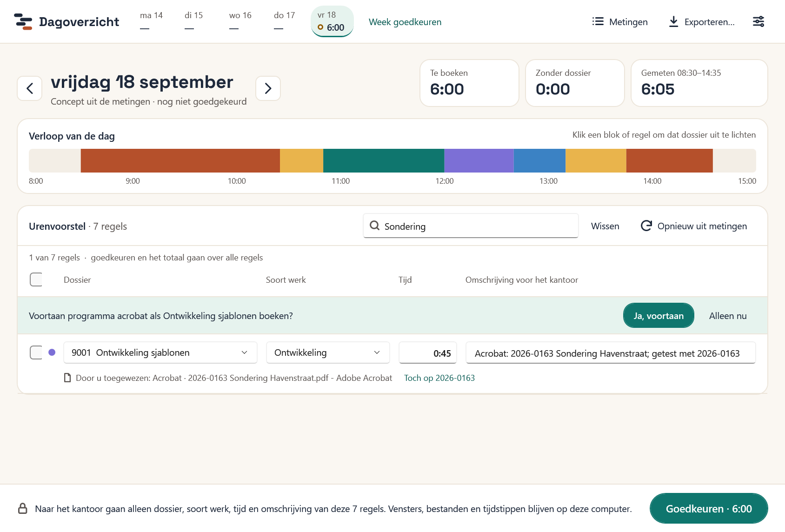Choose Alleen nu for the Acrobat rule
785x532 pixels.
point(728,315)
